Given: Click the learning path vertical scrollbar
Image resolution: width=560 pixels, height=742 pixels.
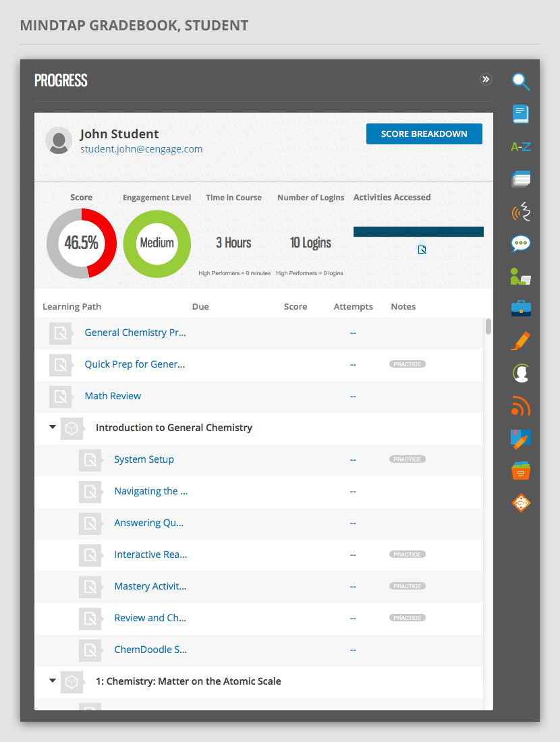Looking at the screenshot, I should pos(488,326).
